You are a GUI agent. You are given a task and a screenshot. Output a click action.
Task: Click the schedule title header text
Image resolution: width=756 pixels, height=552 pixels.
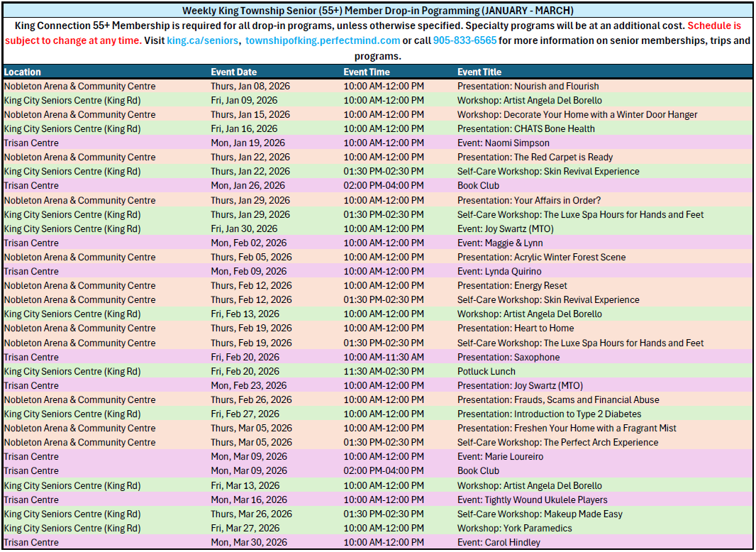click(x=377, y=10)
